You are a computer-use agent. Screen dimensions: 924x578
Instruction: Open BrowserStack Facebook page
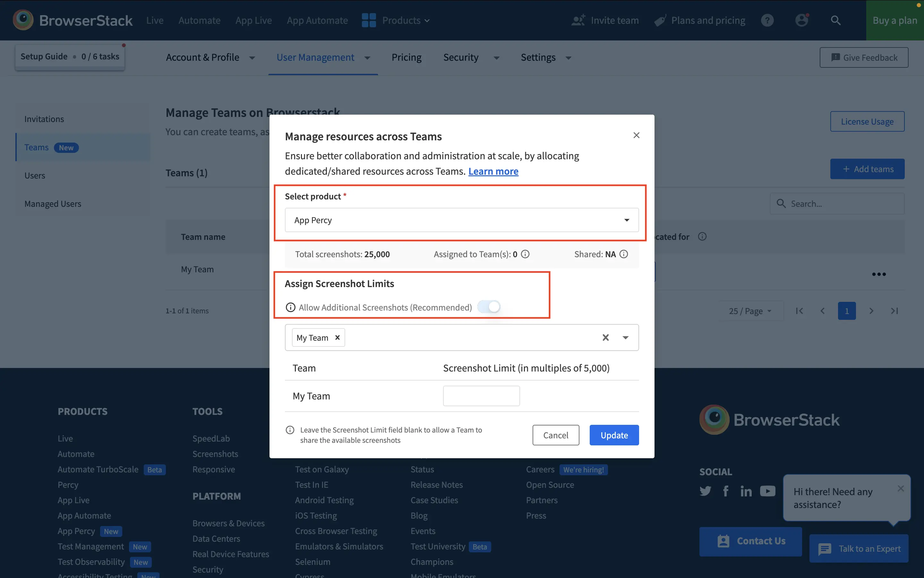pos(726,491)
